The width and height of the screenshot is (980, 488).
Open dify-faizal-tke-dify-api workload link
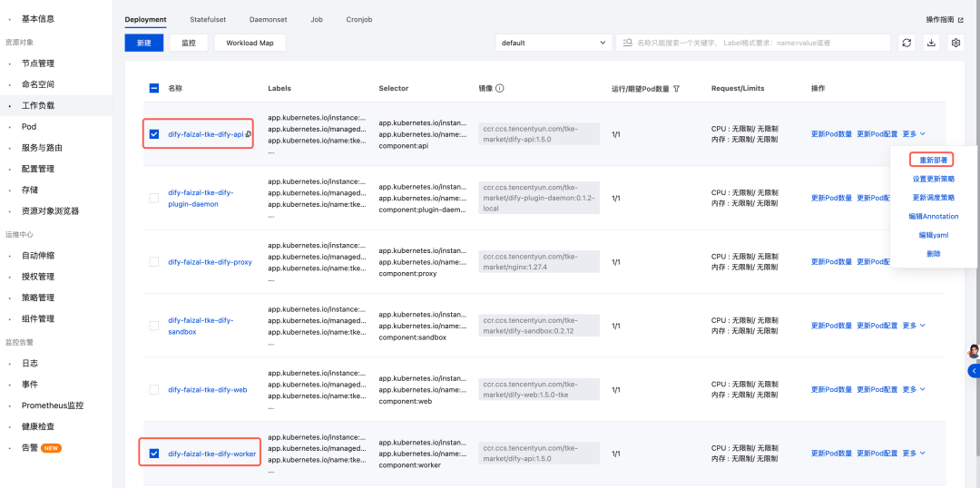[x=206, y=133]
